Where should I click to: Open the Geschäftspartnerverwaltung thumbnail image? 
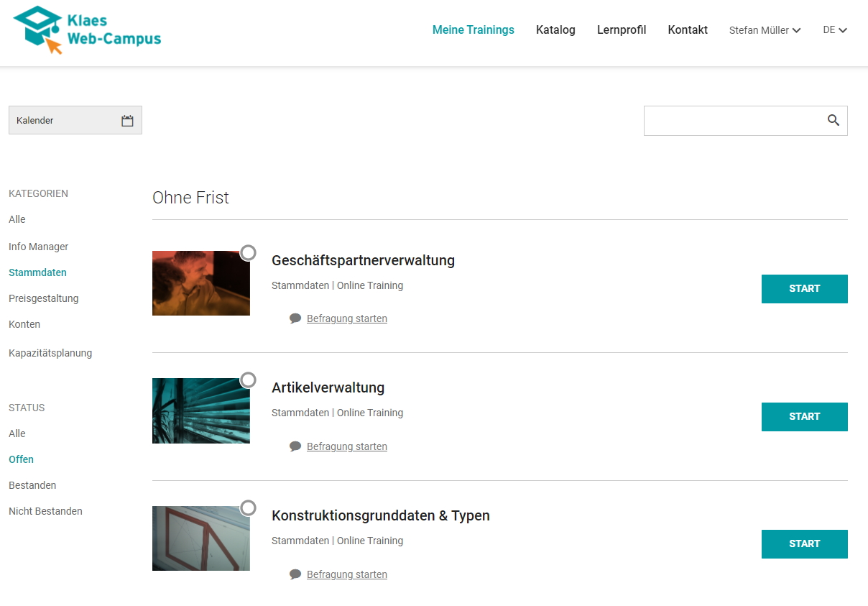click(201, 283)
